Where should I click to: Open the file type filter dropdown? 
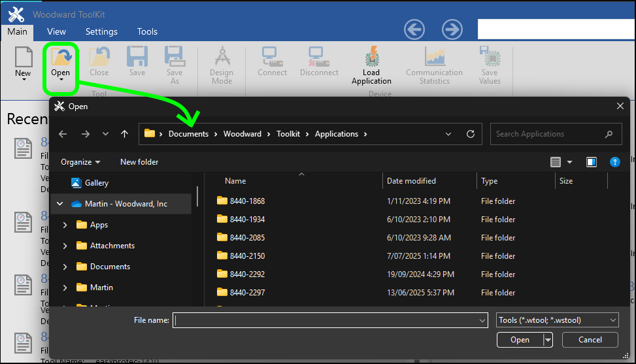pyautogui.click(x=557, y=320)
